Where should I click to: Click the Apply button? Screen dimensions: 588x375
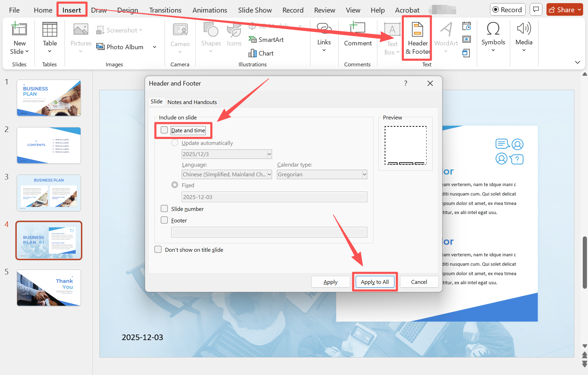(x=331, y=282)
